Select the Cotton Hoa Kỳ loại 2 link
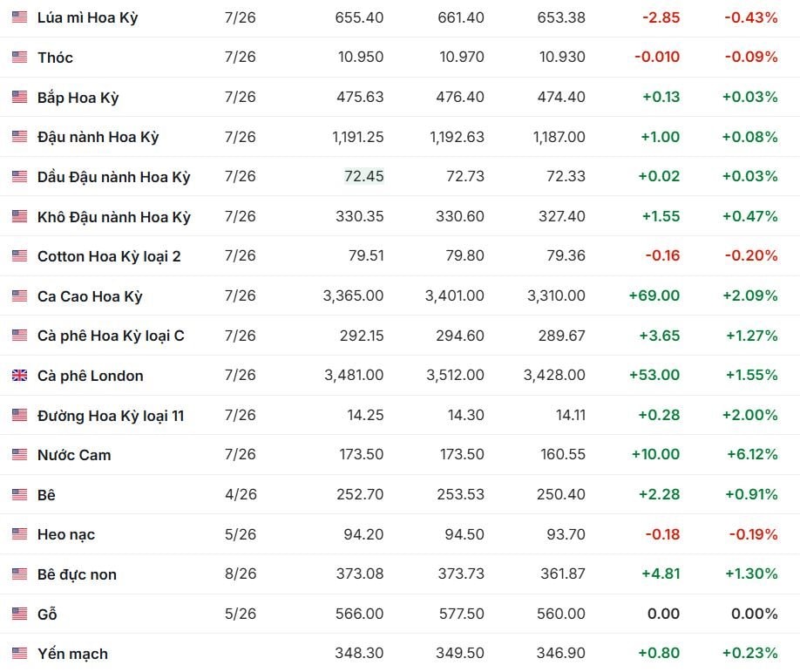The image size is (800, 672). [109, 256]
